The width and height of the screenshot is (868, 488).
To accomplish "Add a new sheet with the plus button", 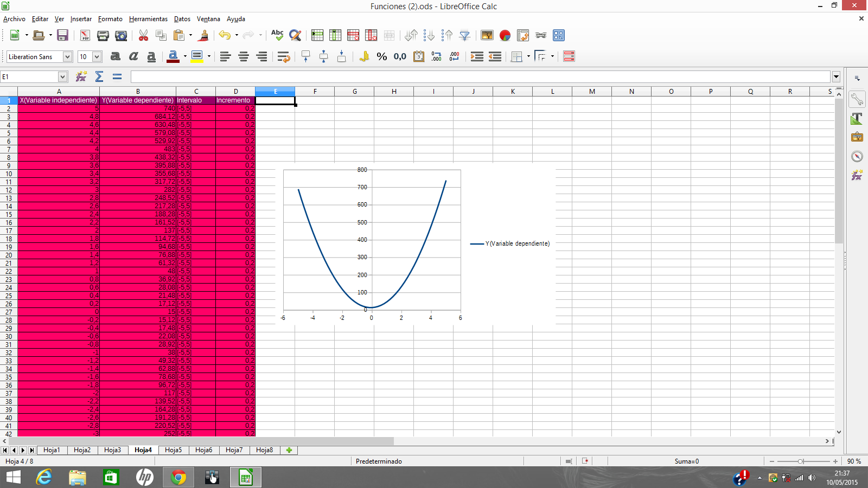I will pyautogui.click(x=289, y=450).
